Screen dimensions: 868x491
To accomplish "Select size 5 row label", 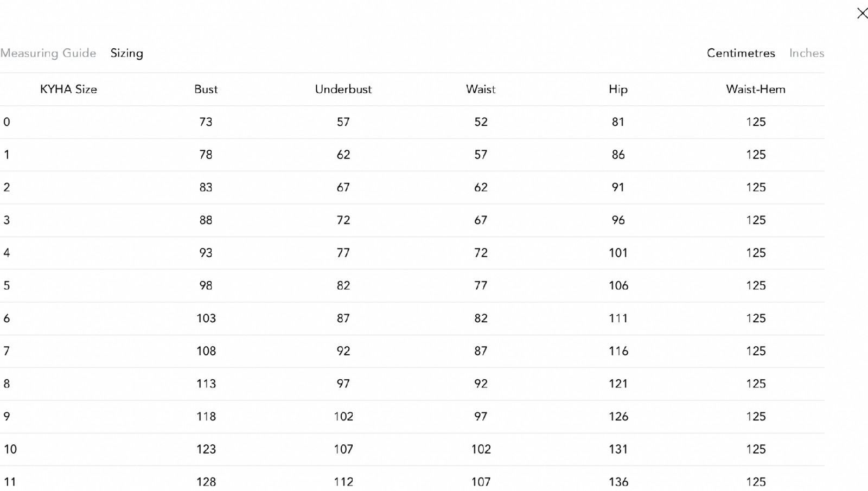I will (x=7, y=286).
